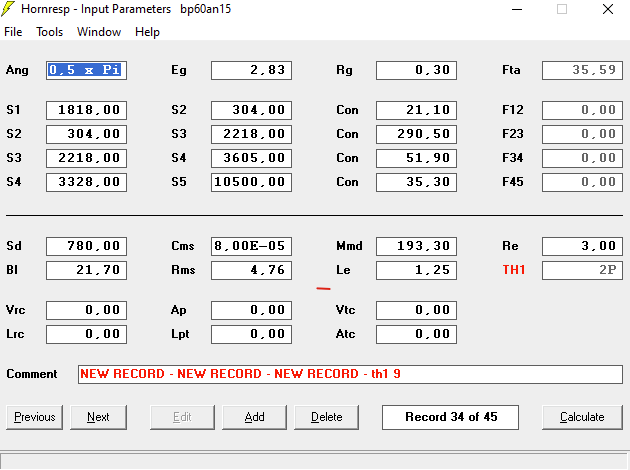
Task: Click the Fta field showing 35,59
Action: pos(582,70)
